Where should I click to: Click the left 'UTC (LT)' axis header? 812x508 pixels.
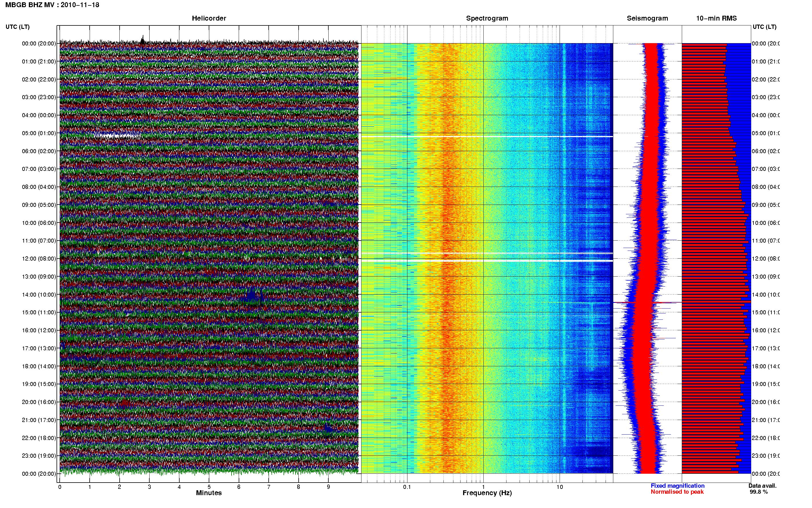[x=17, y=27]
